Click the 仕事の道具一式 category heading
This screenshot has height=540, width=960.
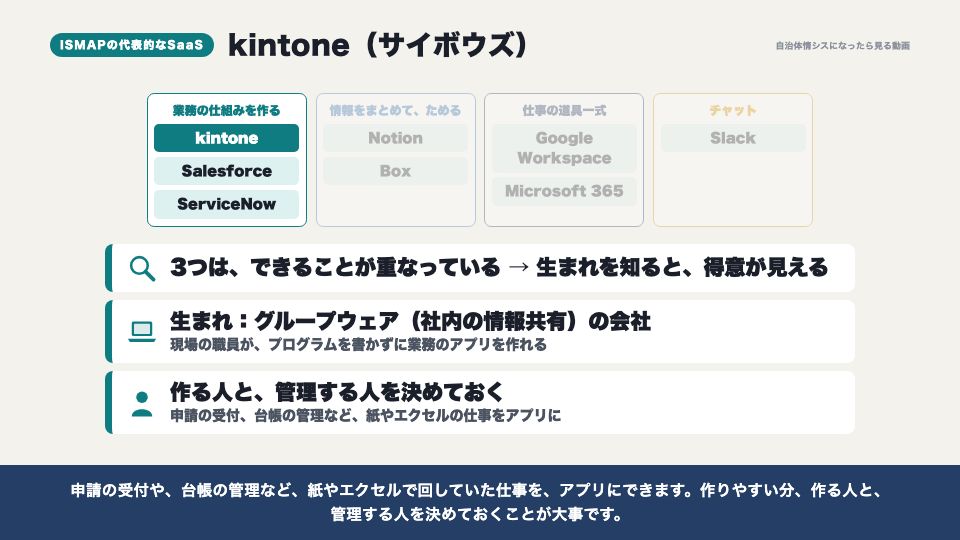click(564, 110)
